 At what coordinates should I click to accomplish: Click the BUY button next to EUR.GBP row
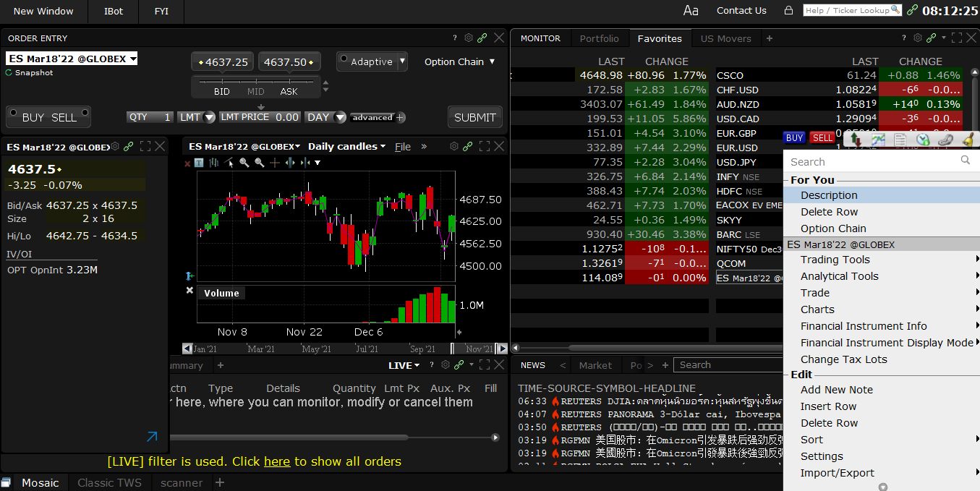click(794, 137)
